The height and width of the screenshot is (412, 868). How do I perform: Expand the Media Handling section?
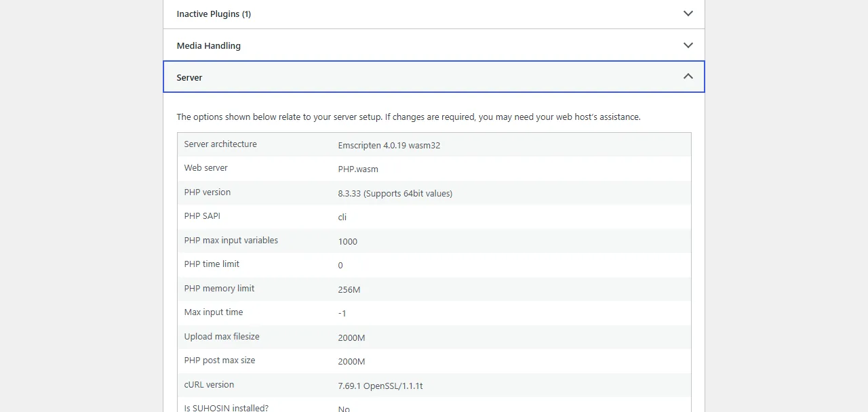click(x=434, y=45)
